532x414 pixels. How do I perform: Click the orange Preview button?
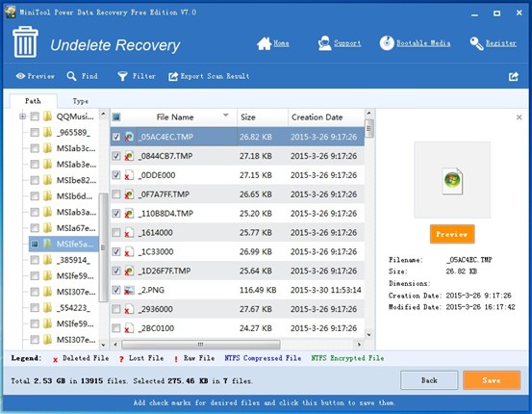click(452, 234)
